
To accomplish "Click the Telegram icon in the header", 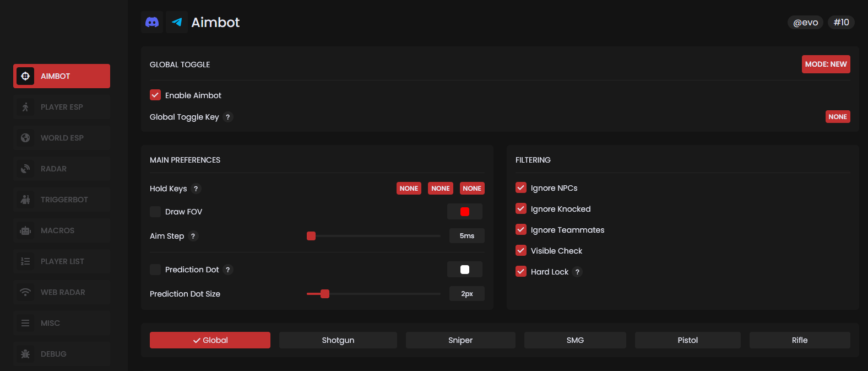I will pos(177,22).
